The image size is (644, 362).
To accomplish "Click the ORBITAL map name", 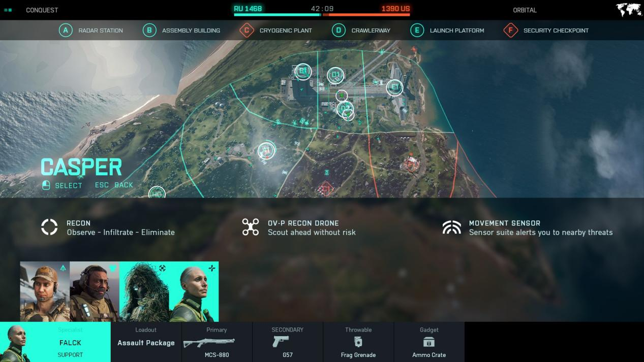I will (x=525, y=10).
